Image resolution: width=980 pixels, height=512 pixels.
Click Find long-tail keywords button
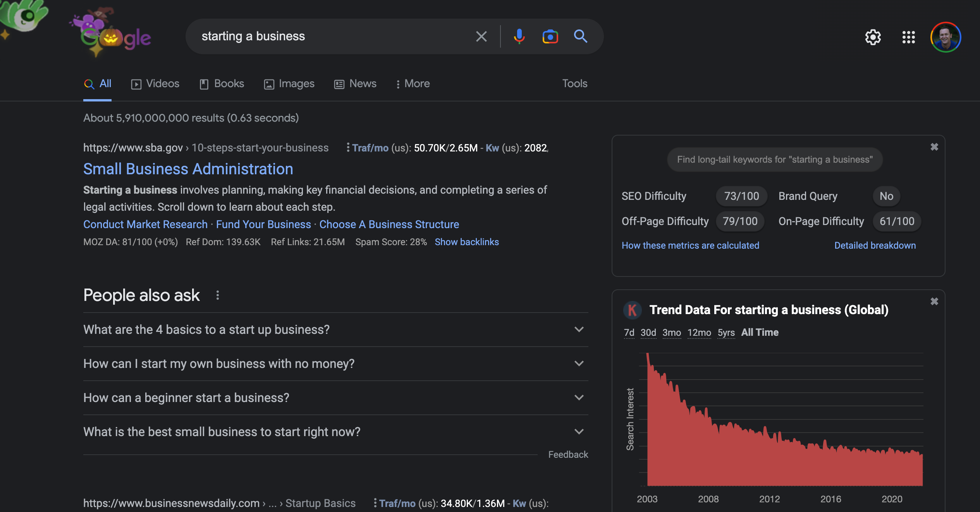(775, 160)
